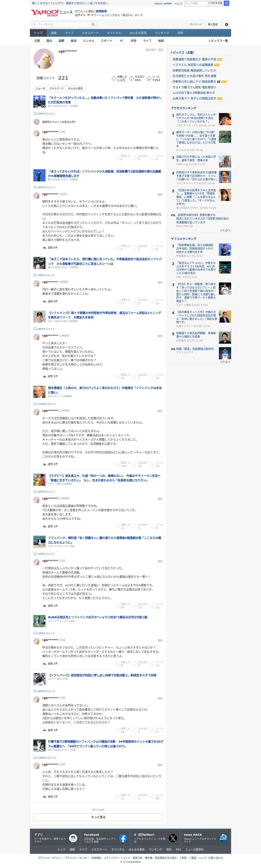Load more comments with もっと見る
The image size is (261, 868).
coord(98,817)
